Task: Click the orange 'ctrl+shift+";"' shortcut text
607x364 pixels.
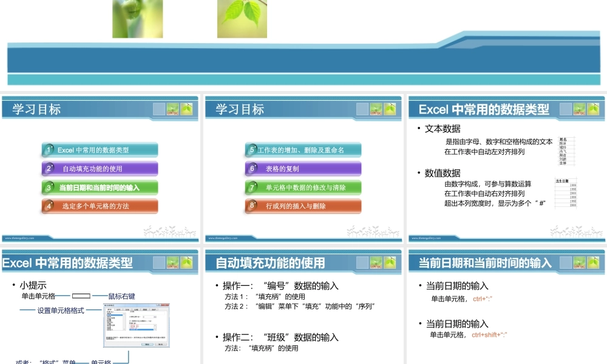Action: click(489, 335)
